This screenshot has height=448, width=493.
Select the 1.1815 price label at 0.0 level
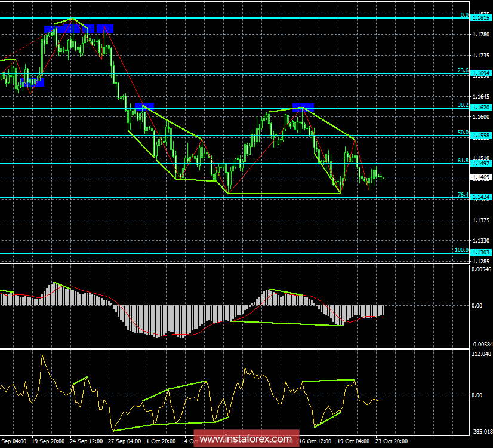pyautogui.click(x=480, y=19)
